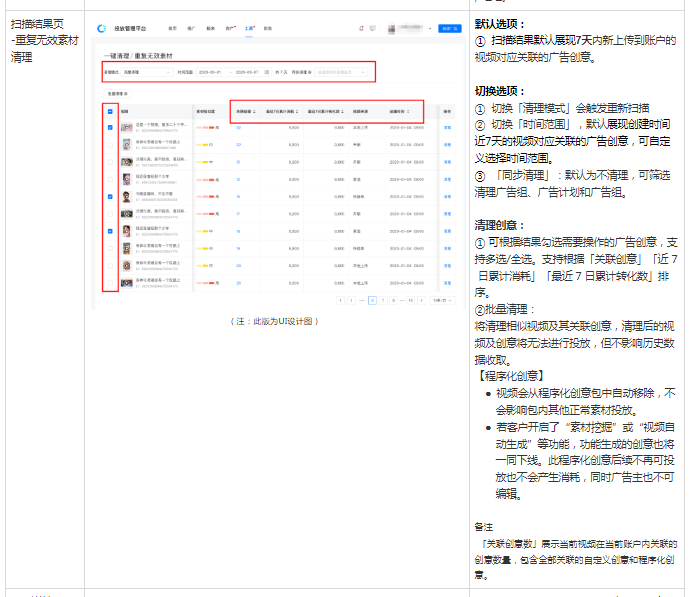Go to pagination page 15
693x597 pixels.
(411, 300)
